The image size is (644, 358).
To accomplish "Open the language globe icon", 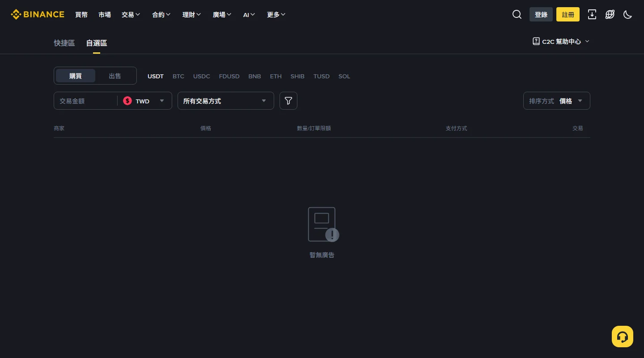I will pyautogui.click(x=610, y=14).
